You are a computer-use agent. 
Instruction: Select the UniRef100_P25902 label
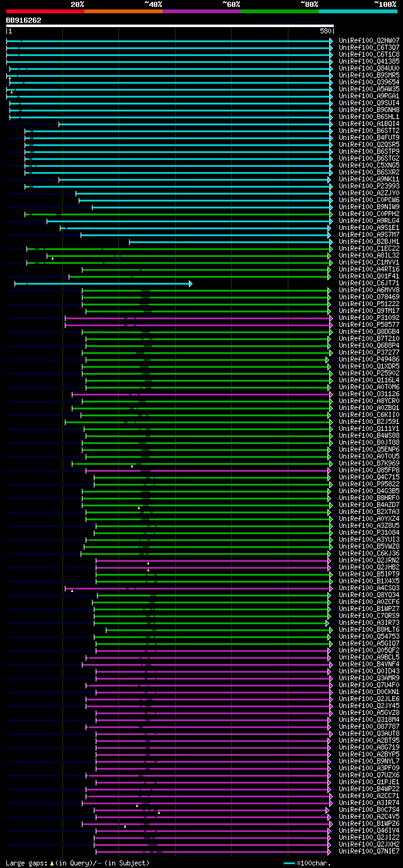pos(369,373)
